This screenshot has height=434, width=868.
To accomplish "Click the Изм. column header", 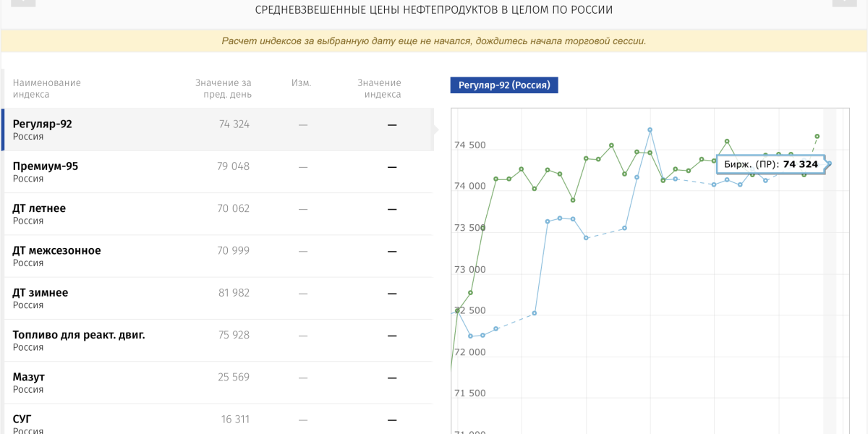I will click(302, 82).
